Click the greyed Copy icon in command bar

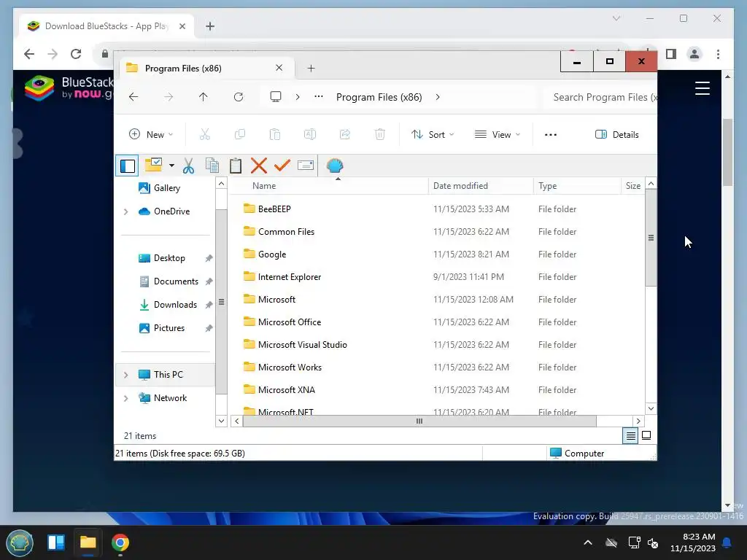(239, 135)
